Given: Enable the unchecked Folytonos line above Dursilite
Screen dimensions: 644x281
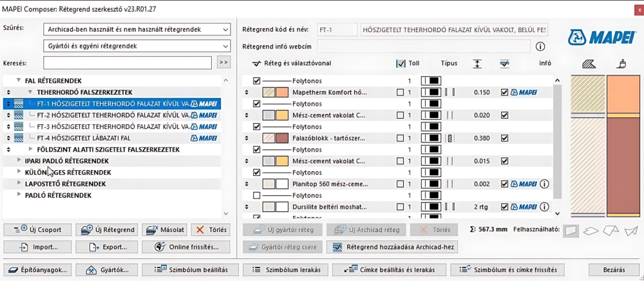Looking at the screenshot, I should pyautogui.click(x=257, y=195).
